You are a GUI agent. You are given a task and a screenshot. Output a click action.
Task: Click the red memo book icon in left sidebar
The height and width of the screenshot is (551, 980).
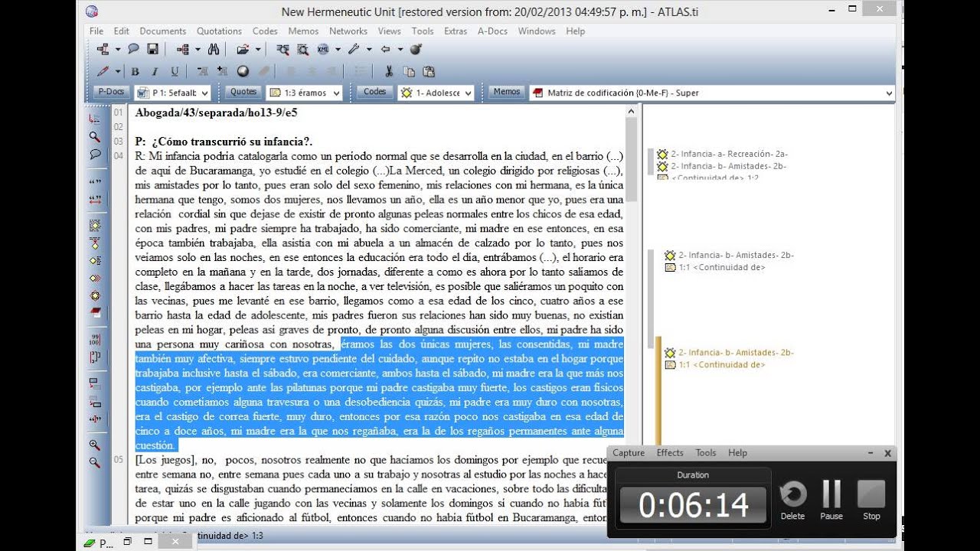pyautogui.click(x=95, y=312)
